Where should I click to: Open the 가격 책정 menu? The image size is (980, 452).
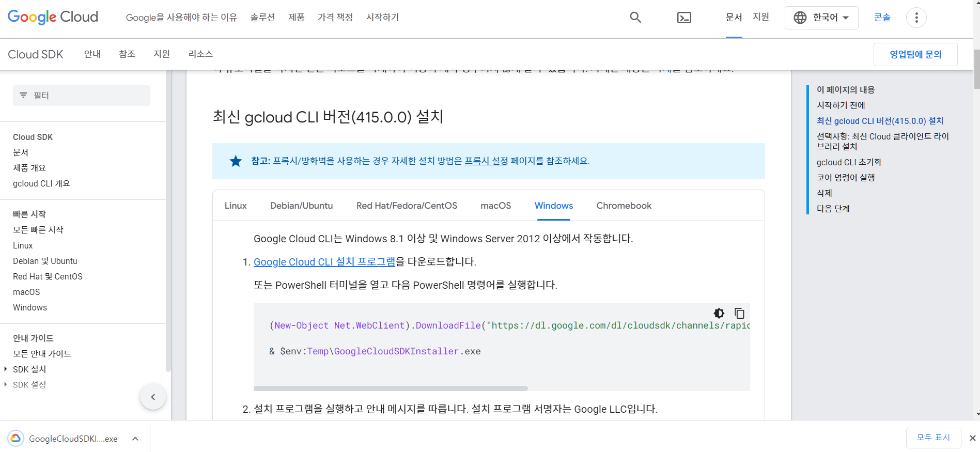click(335, 18)
